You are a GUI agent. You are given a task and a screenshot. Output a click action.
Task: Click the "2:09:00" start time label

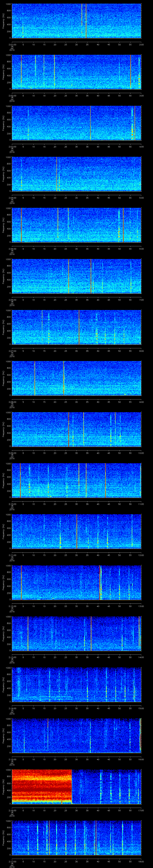coord(12,453)
